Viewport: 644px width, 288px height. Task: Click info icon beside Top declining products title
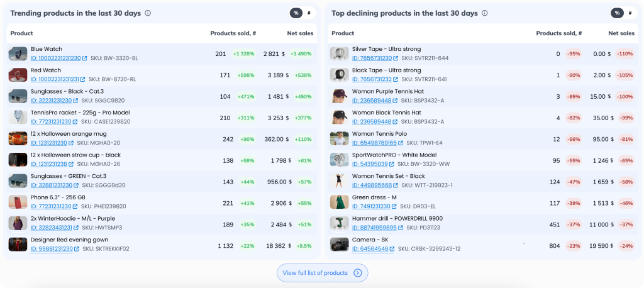click(467, 13)
